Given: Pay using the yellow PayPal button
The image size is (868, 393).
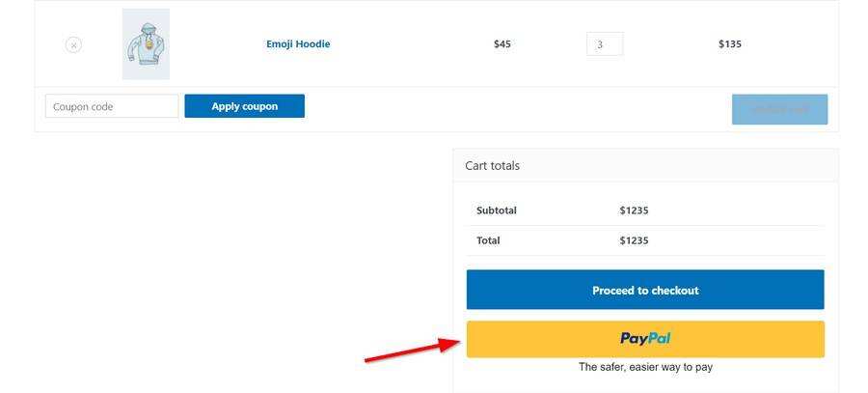Looking at the screenshot, I should click(x=645, y=339).
